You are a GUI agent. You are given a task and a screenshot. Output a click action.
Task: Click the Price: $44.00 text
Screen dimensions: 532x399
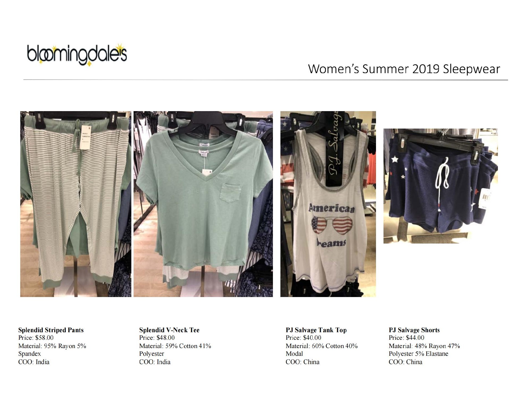tap(406, 338)
